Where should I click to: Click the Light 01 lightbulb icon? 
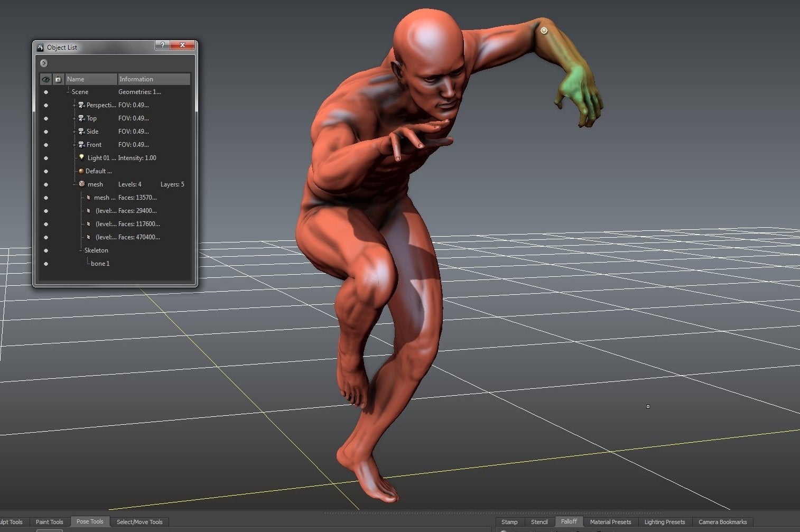pyautogui.click(x=81, y=157)
